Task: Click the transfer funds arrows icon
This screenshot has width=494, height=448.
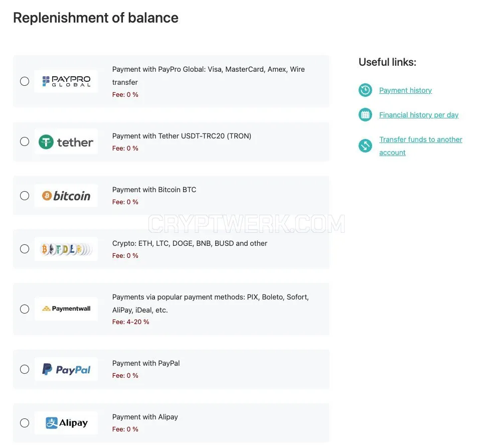Action: [x=366, y=145]
